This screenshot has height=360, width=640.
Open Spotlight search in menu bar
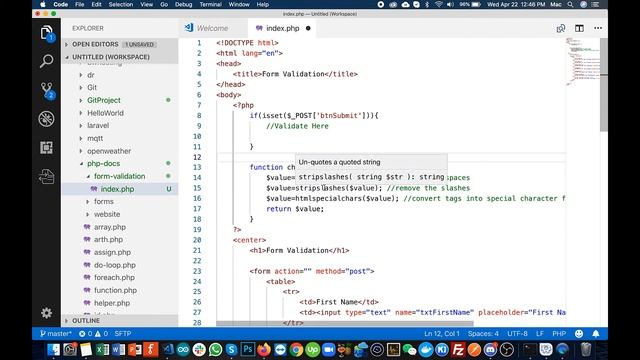[570, 4]
